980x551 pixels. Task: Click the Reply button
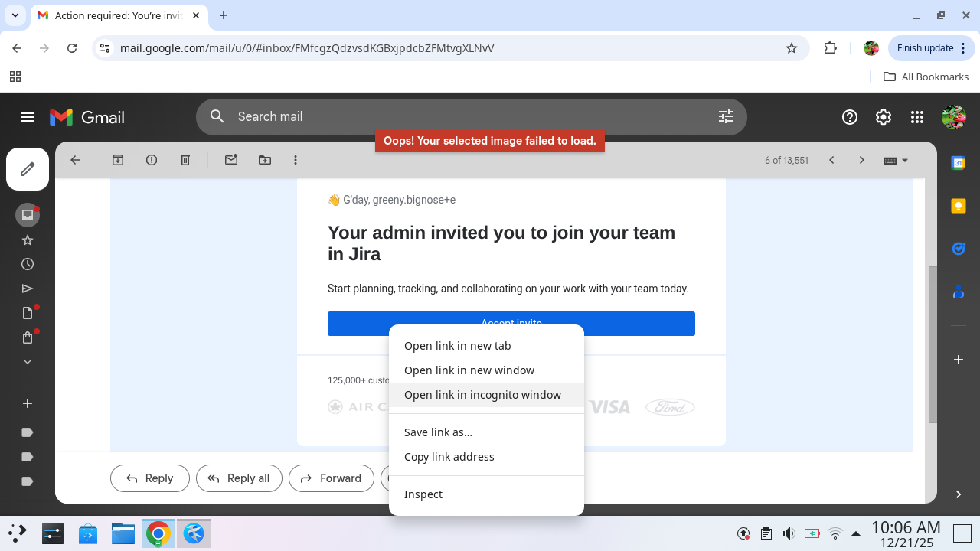150,478
